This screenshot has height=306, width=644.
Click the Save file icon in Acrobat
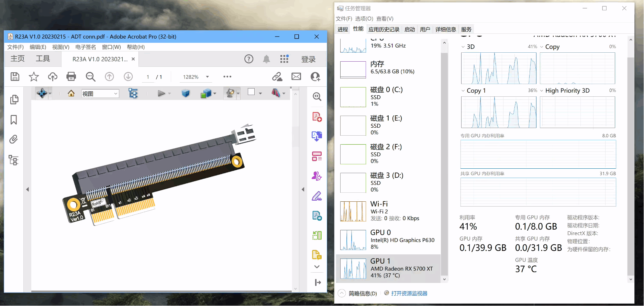pyautogui.click(x=15, y=77)
